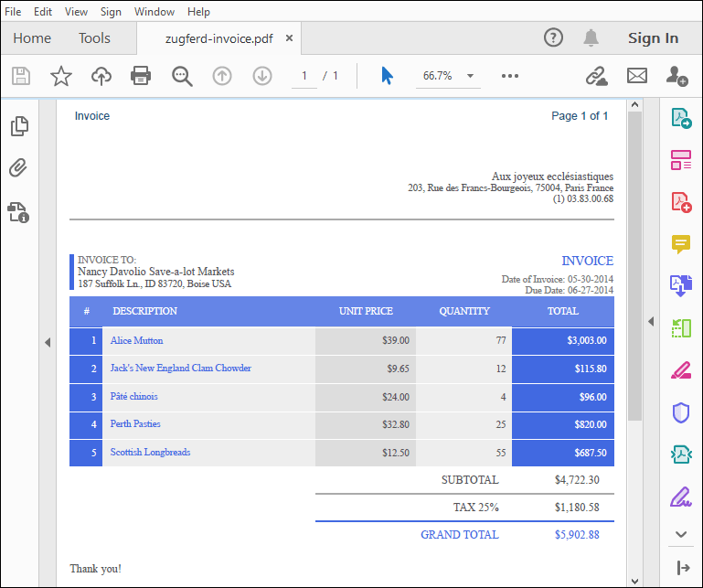Upload file to cloud icon
Image resolution: width=703 pixels, height=588 pixels.
click(101, 76)
